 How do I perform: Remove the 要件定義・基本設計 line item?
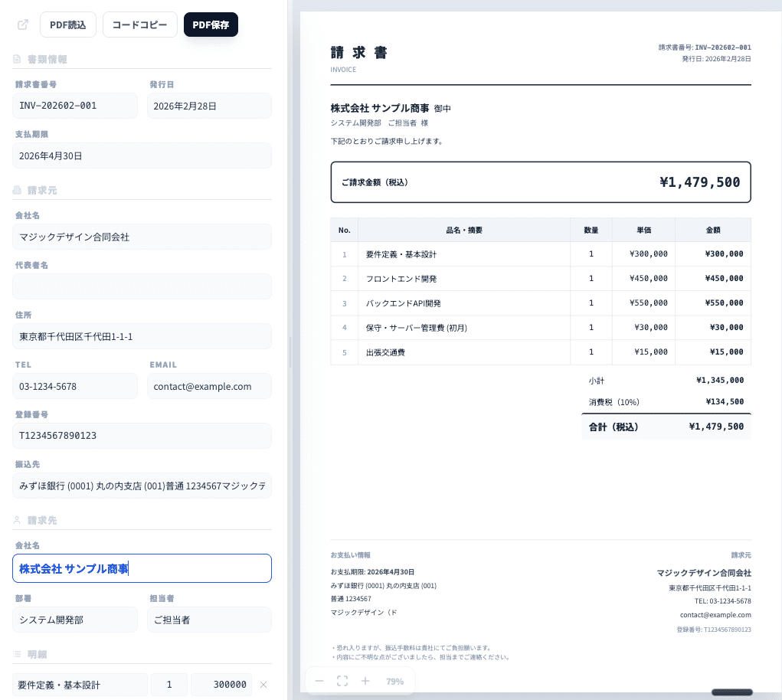tap(263, 685)
